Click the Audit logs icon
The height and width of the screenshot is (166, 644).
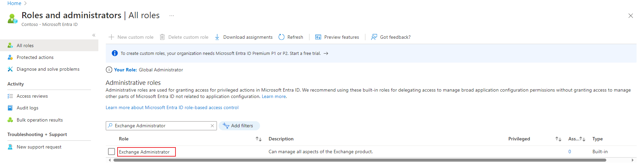click(10, 108)
